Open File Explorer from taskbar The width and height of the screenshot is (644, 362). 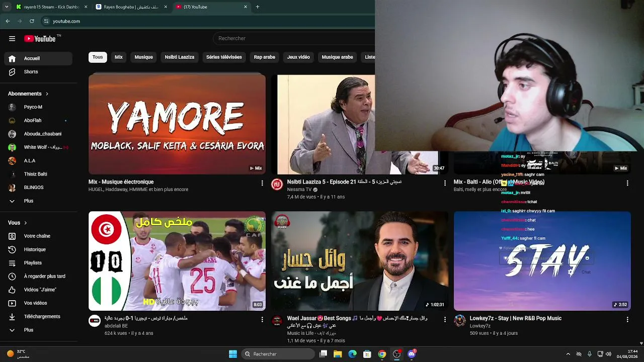click(338, 354)
